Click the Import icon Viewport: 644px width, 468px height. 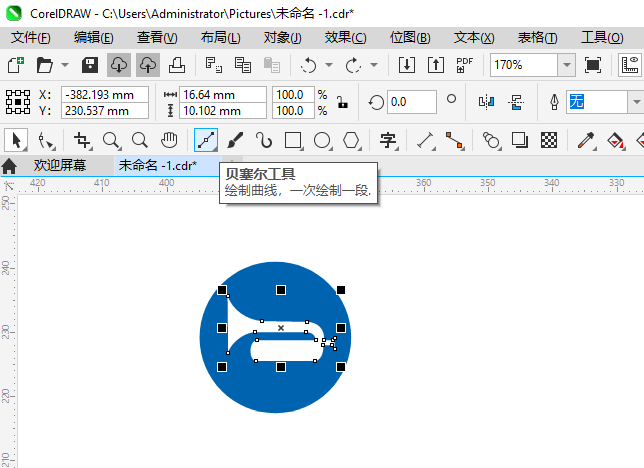tap(407, 65)
